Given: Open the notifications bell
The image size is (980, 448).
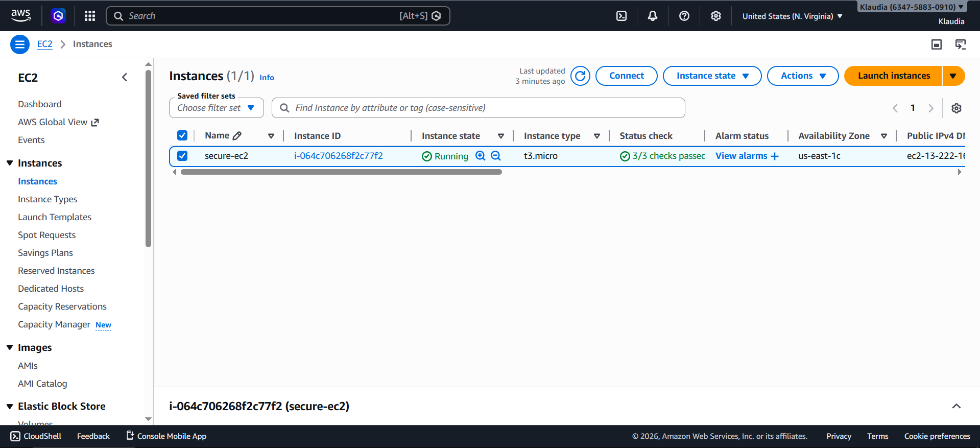Looking at the screenshot, I should (x=653, y=16).
